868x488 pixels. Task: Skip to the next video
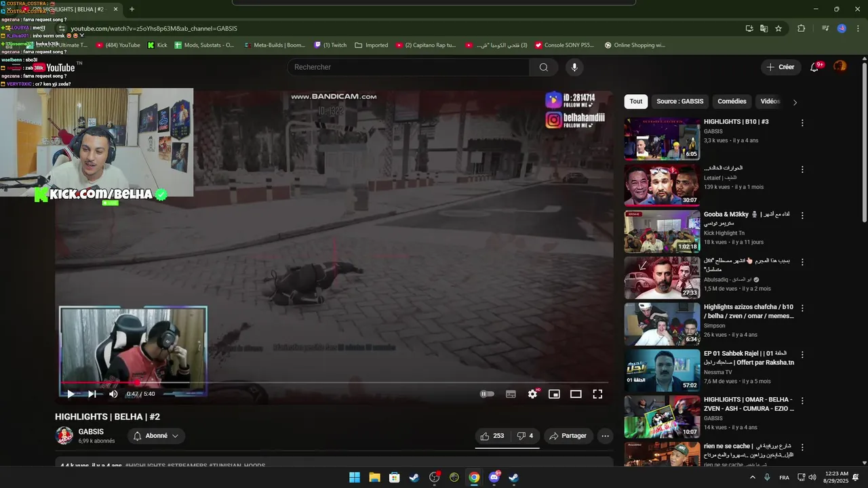pyautogui.click(x=92, y=394)
